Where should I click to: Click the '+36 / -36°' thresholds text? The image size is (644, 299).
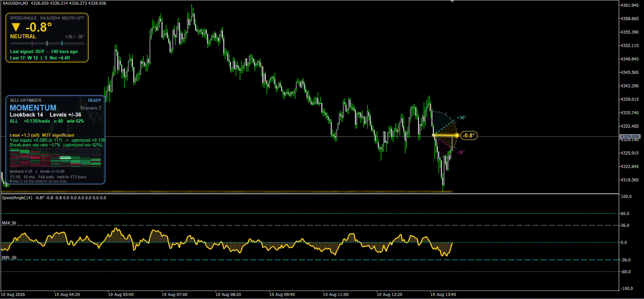click(75, 37)
